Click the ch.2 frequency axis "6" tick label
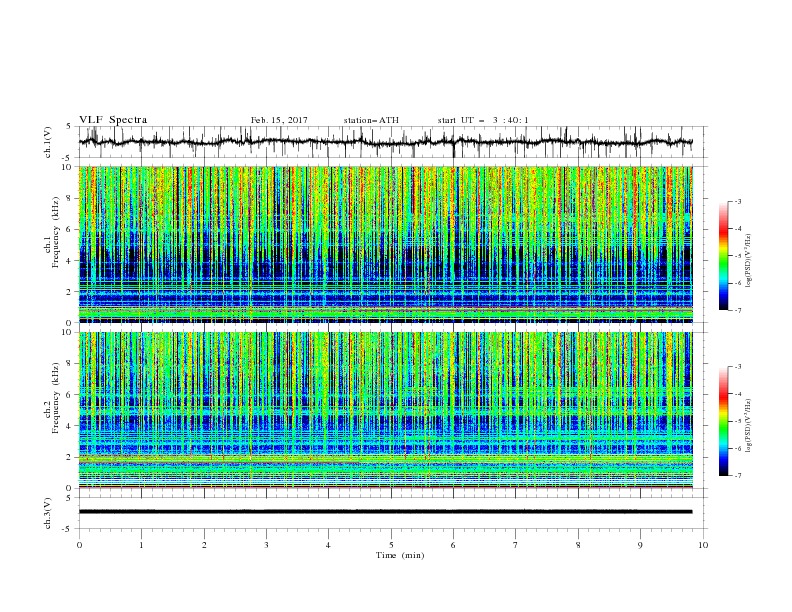This screenshot has width=792, height=612. click(x=71, y=395)
